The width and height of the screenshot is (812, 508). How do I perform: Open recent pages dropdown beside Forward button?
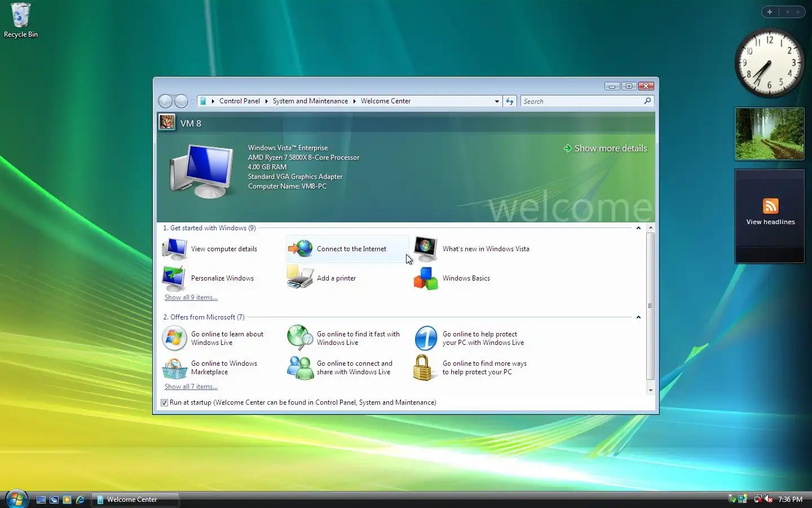tap(192, 101)
